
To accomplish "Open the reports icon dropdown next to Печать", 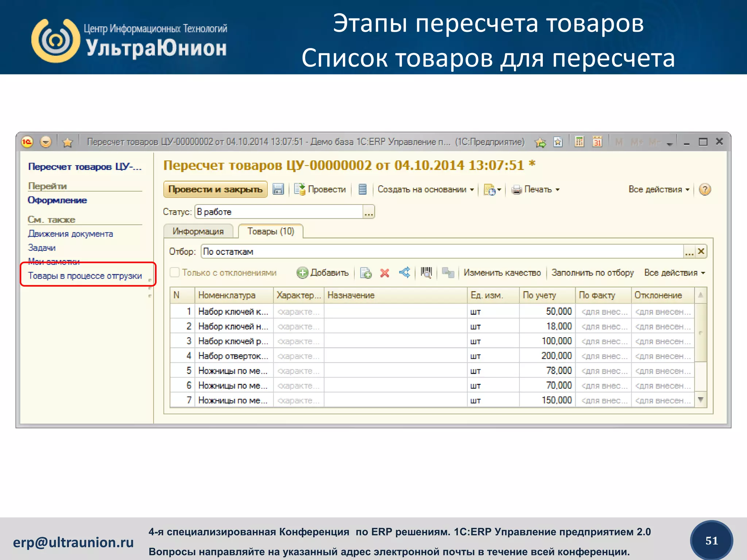I will (492, 190).
